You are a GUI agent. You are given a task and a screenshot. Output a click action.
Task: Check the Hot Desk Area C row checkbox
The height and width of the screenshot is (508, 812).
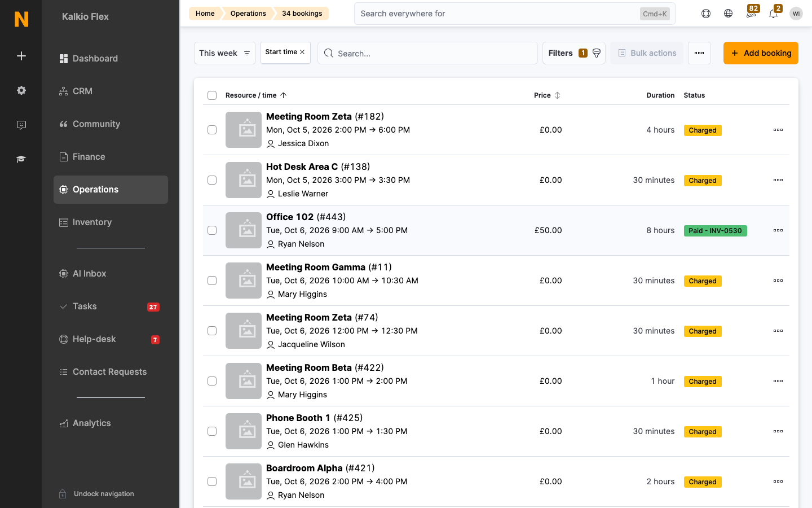click(x=212, y=180)
